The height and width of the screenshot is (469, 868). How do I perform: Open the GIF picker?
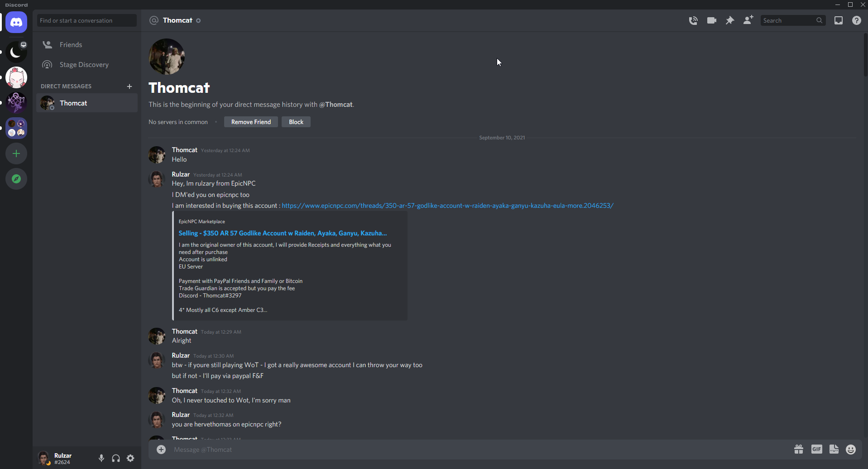click(816, 449)
